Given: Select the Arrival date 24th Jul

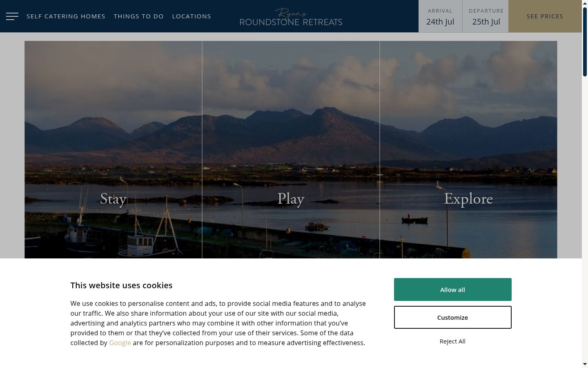Looking at the screenshot, I should (440, 16).
